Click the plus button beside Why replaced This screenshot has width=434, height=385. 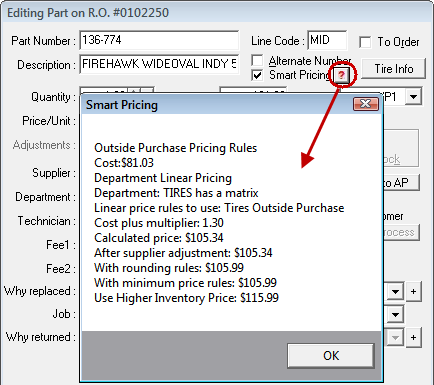coord(413,291)
